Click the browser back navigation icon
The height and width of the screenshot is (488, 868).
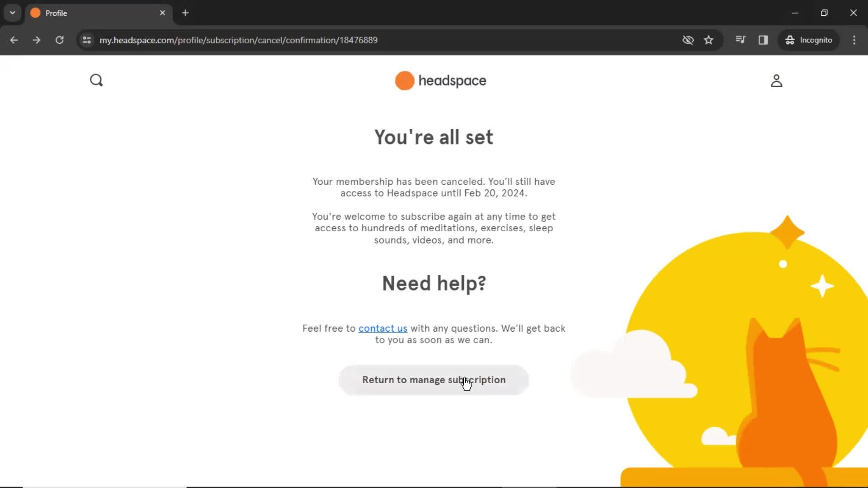point(14,40)
